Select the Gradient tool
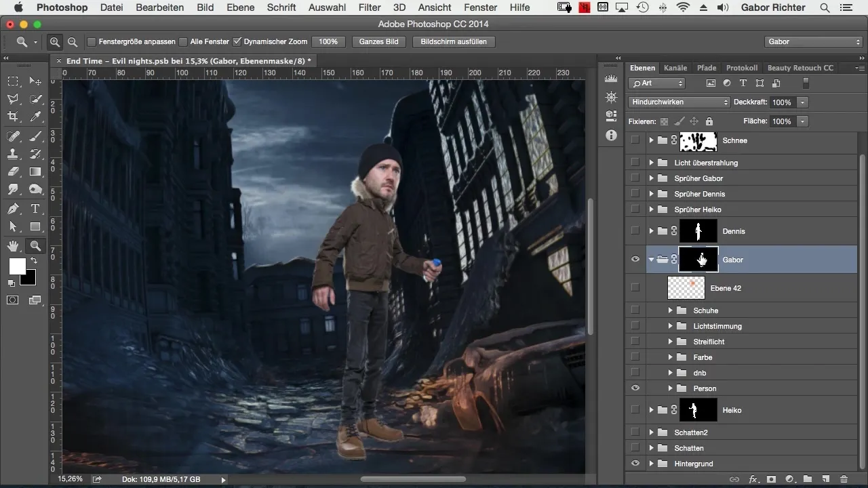 [35, 171]
